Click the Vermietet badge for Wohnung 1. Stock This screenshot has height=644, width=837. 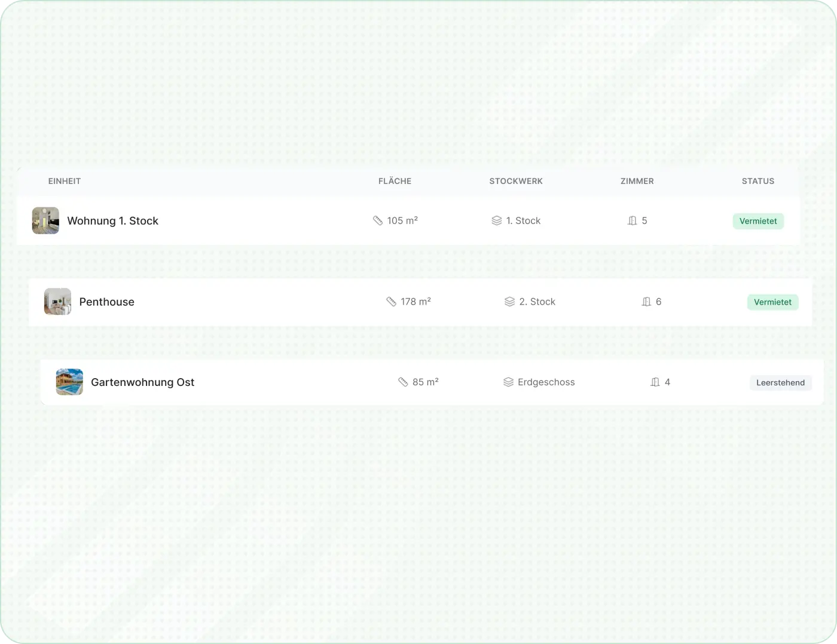click(x=758, y=221)
